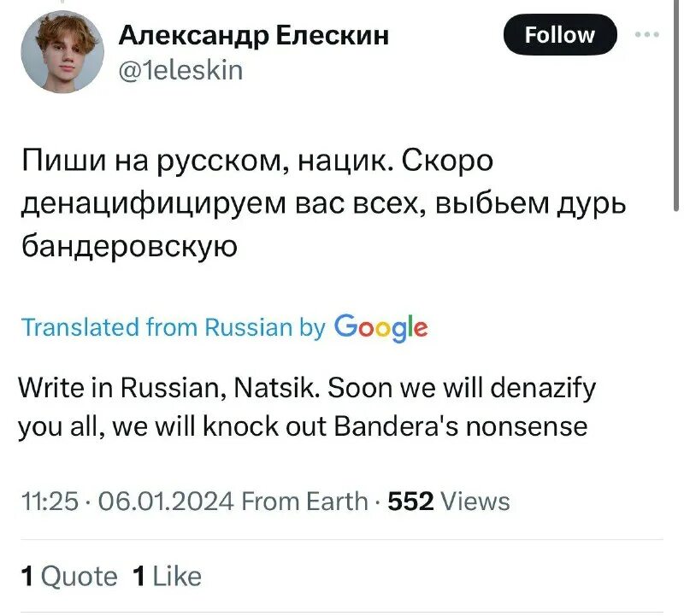Open the "1 Quote" list

pos(68,577)
